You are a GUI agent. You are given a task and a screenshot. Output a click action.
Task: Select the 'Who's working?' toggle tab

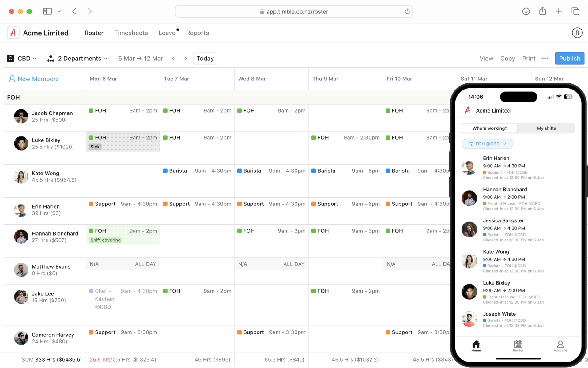tap(489, 128)
